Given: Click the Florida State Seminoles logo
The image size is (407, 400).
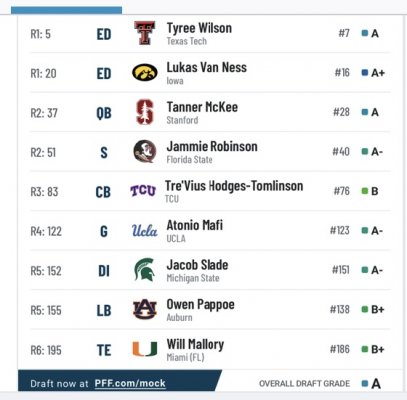Looking at the screenshot, I should [x=145, y=151].
